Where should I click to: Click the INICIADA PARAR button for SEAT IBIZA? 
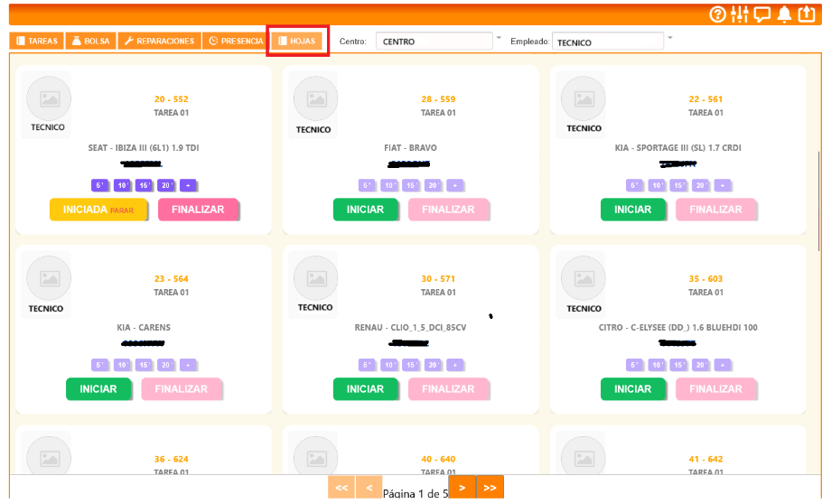pos(98,210)
